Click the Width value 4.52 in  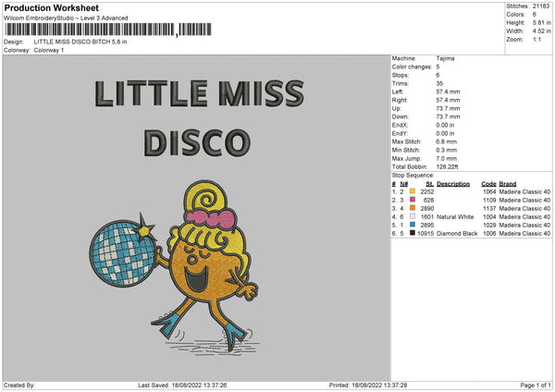point(541,31)
